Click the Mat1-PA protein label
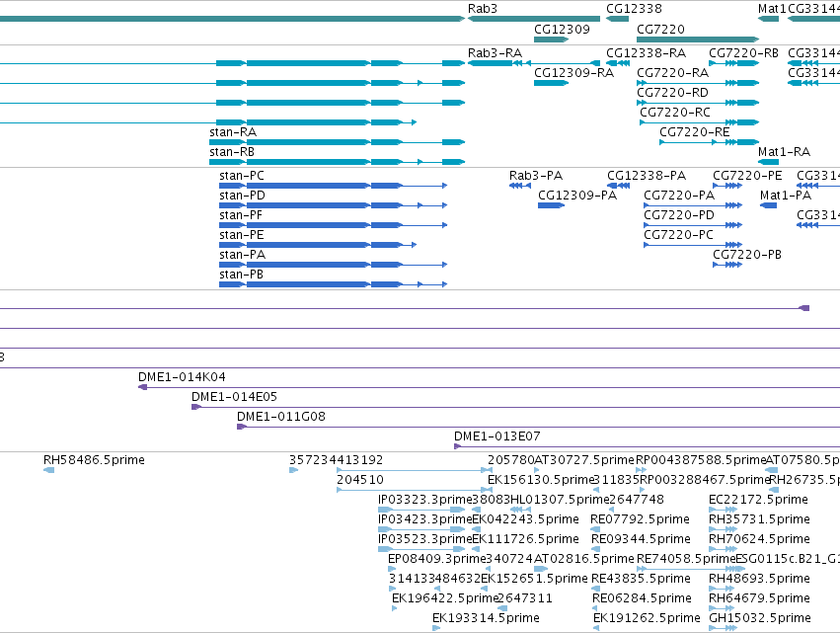Image resolution: width=840 pixels, height=633 pixels. coord(786,196)
